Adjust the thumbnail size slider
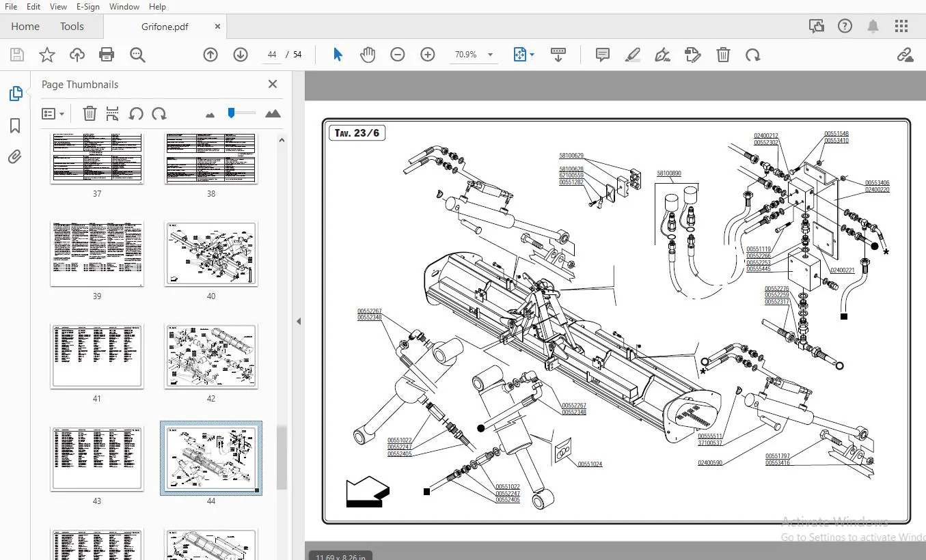 231,113
